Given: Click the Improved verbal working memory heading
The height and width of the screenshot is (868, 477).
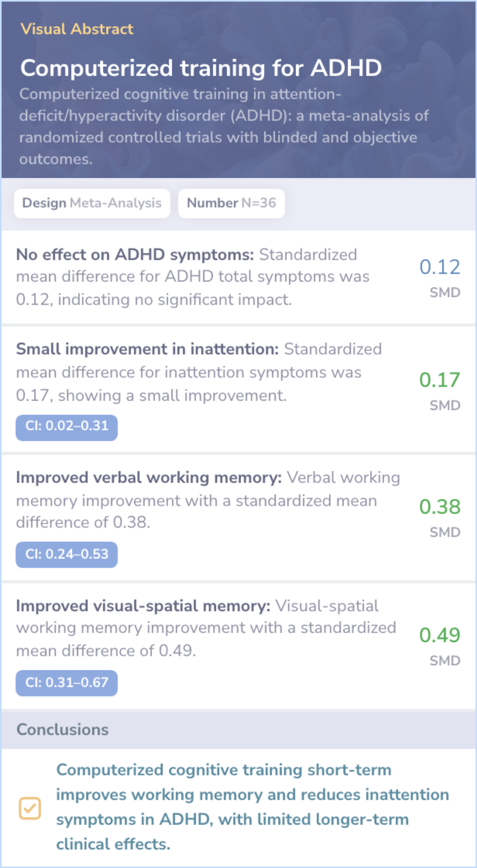Looking at the screenshot, I should coord(149,477).
